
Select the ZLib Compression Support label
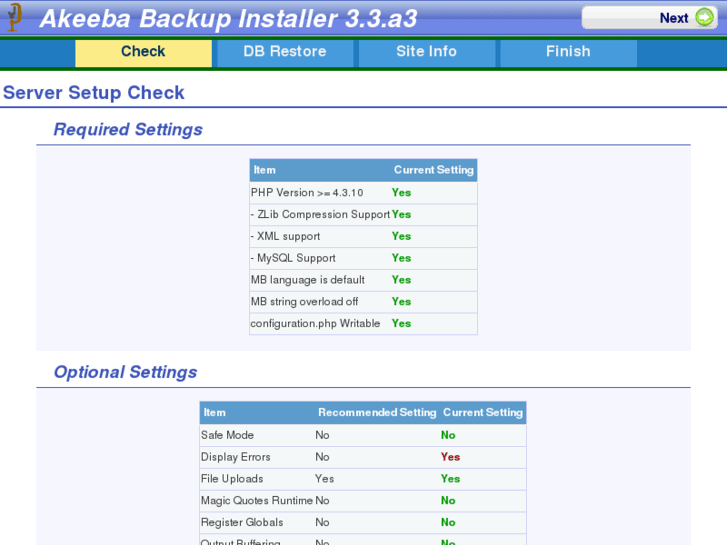(320, 214)
